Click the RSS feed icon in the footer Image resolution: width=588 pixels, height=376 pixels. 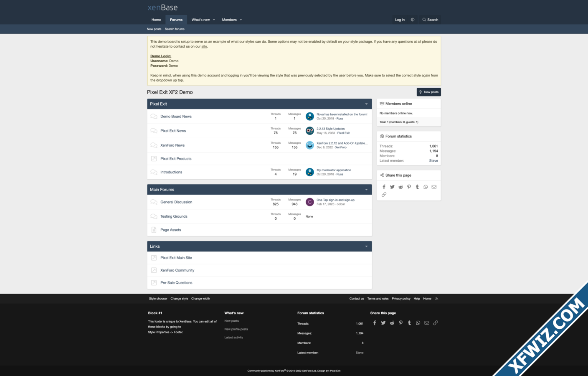(x=437, y=299)
